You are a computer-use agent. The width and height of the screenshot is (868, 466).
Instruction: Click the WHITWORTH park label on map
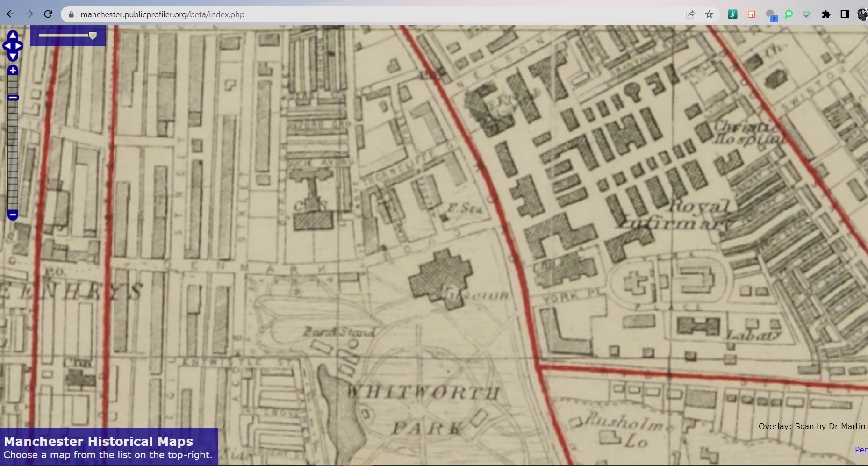(x=423, y=392)
